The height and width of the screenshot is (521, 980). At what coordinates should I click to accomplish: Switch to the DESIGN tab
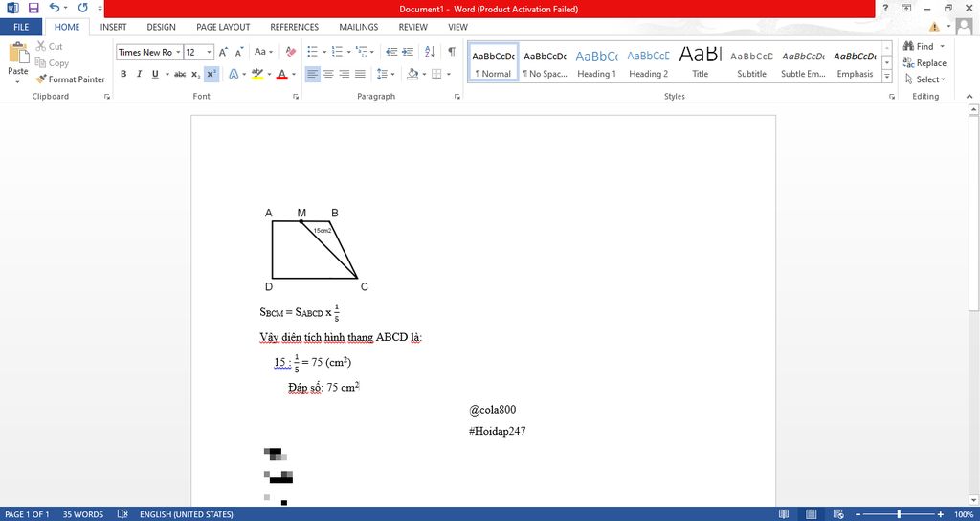161,27
